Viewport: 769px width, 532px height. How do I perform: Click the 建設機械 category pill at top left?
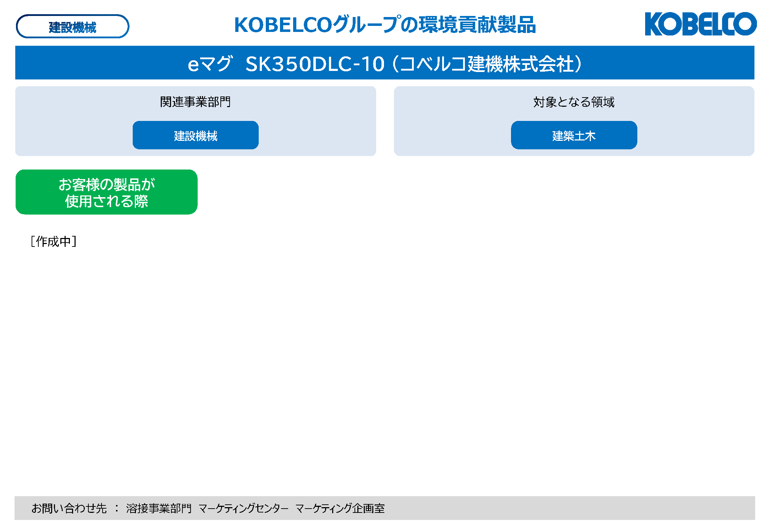point(72,26)
